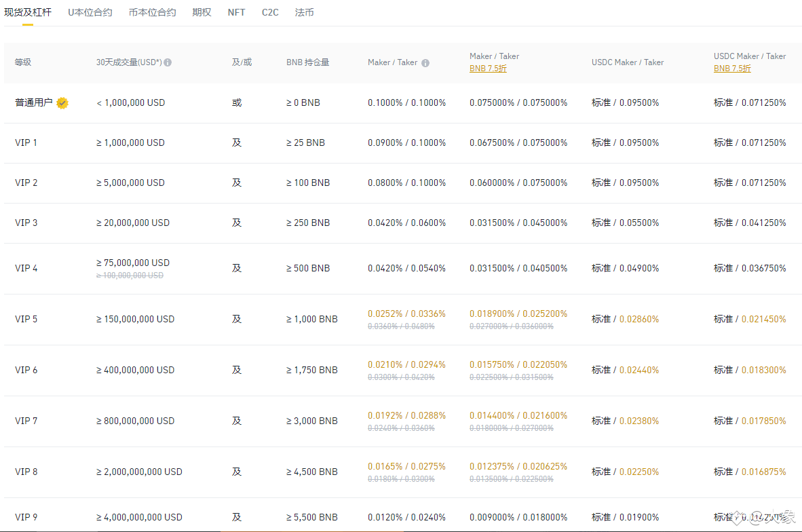Select the VIP 2 level label

pyautogui.click(x=26, y=183)
